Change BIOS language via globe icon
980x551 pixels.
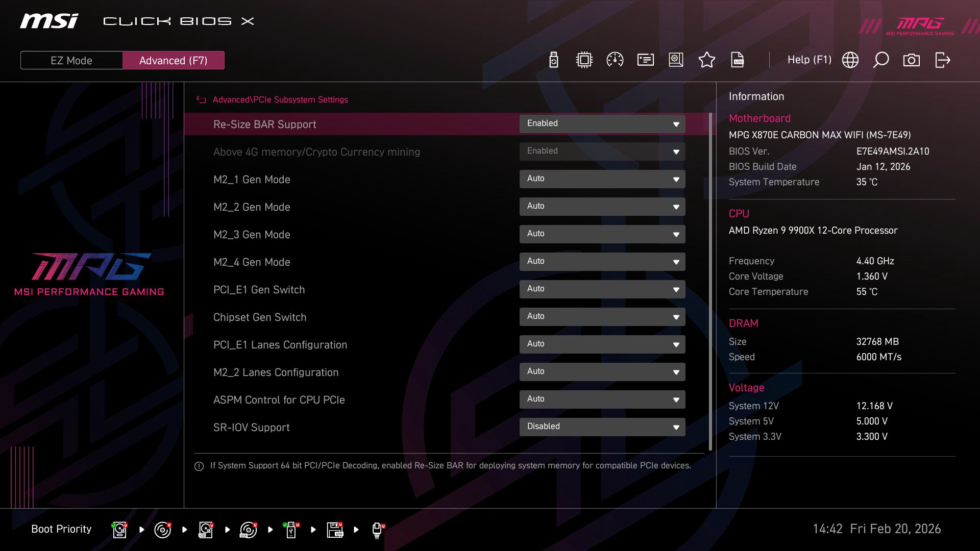click(849, 60)
